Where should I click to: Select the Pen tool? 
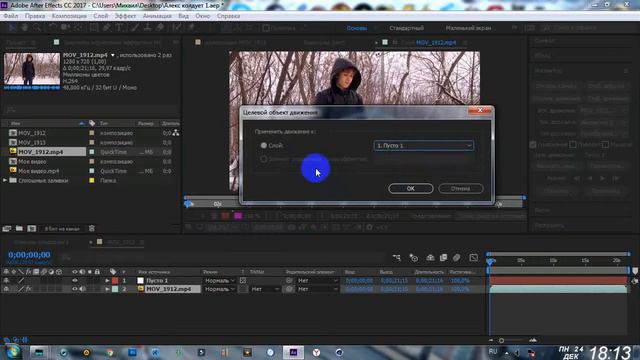point(107,27)
